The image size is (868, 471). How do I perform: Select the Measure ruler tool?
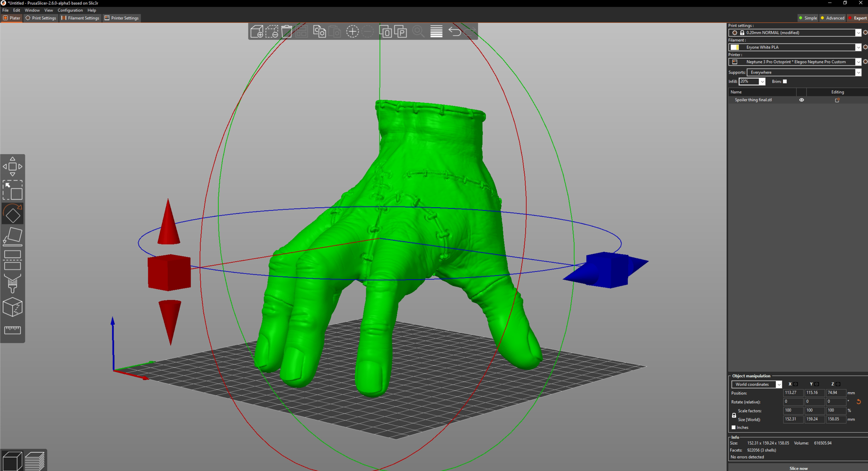12,330
